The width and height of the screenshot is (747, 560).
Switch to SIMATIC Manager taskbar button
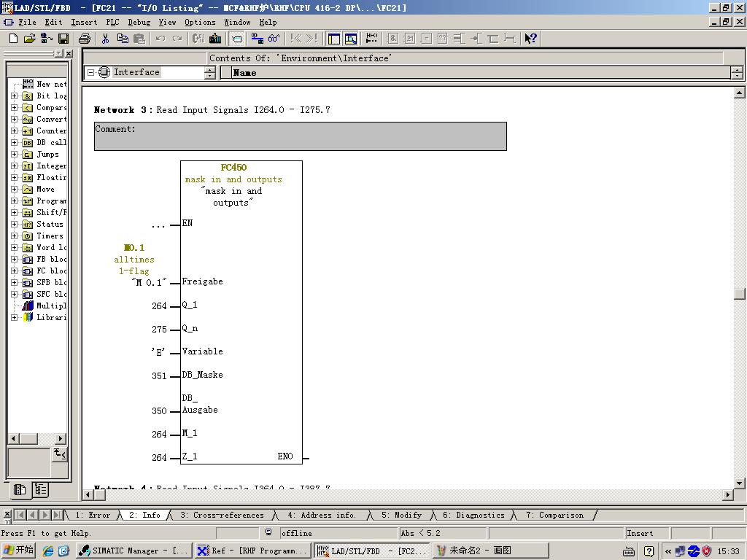tap(134, 551)
